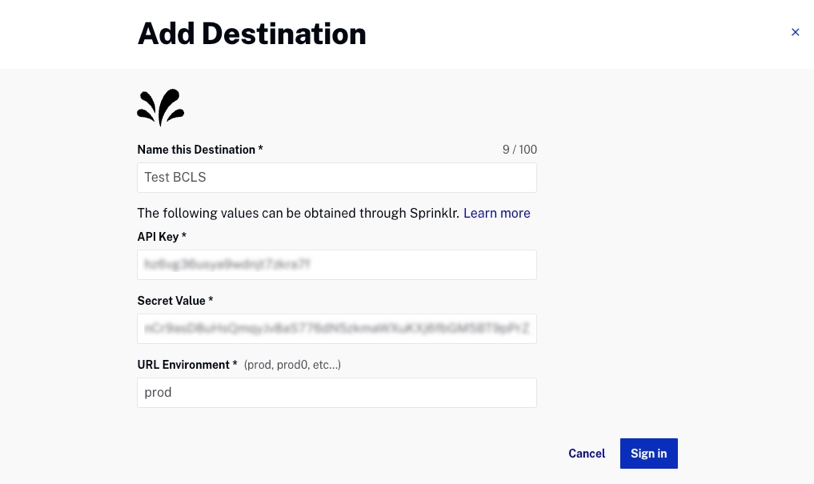814x484 pixels.
Task: Focus the blurred API Key input field
Action: (336, 265)
